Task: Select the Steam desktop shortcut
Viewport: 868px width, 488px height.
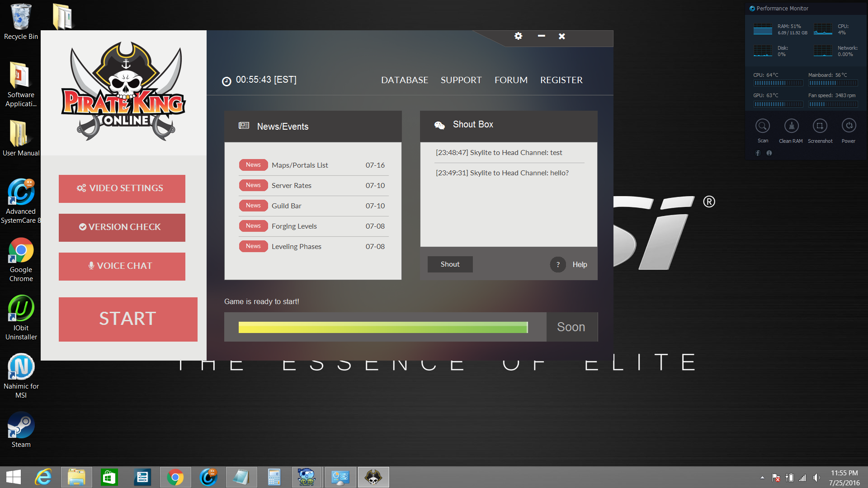Action: tap(21, 430)
